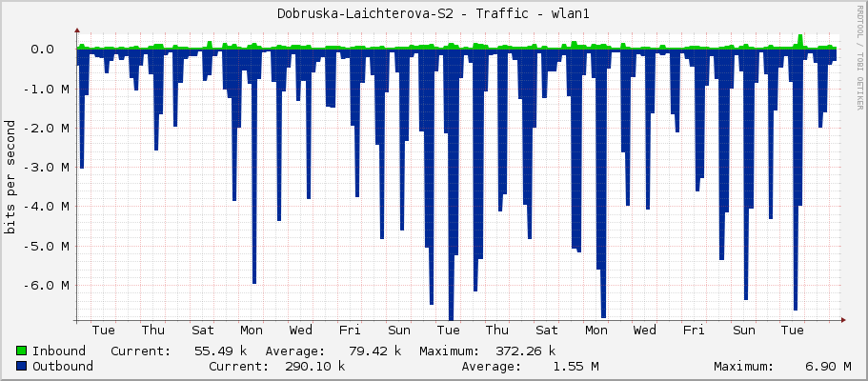Click the red arrow atop the y-axis
The image size is (868, 381).
click(x=77, y=30)
